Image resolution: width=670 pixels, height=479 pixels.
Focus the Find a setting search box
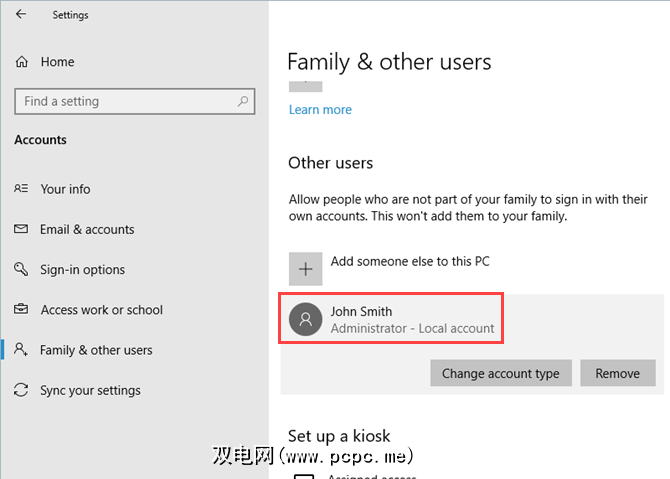click(125, 101)
